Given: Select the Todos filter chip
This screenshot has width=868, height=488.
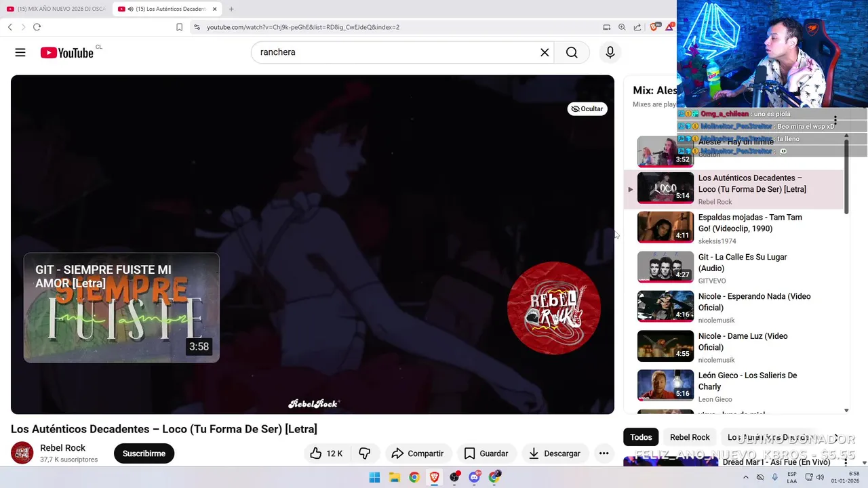Looking at the screenshot, I should 641,437.
